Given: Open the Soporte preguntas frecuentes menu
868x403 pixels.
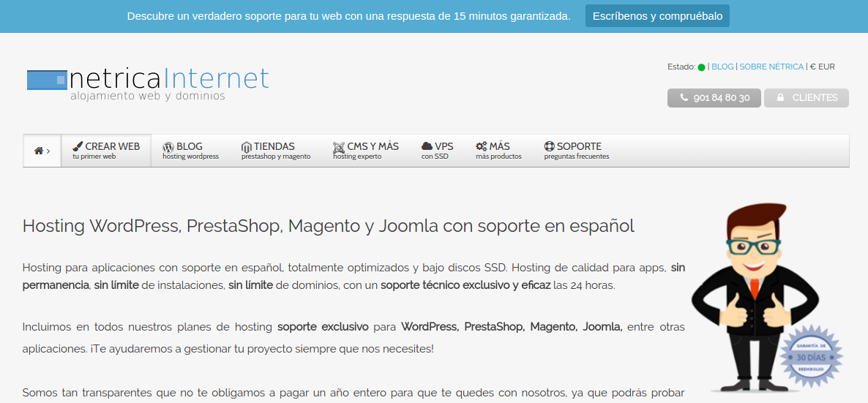Looking at the screenshot, I should click(x=576, y=151).
